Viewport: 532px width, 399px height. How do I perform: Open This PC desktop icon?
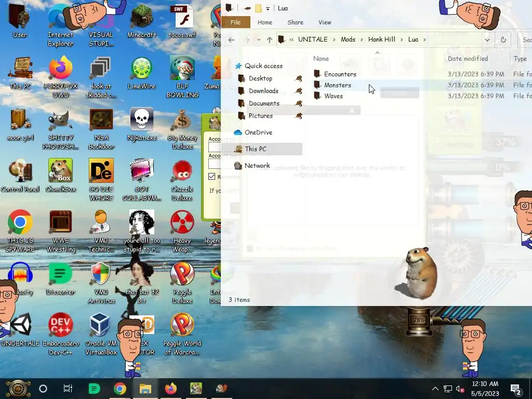coord(20,73)
